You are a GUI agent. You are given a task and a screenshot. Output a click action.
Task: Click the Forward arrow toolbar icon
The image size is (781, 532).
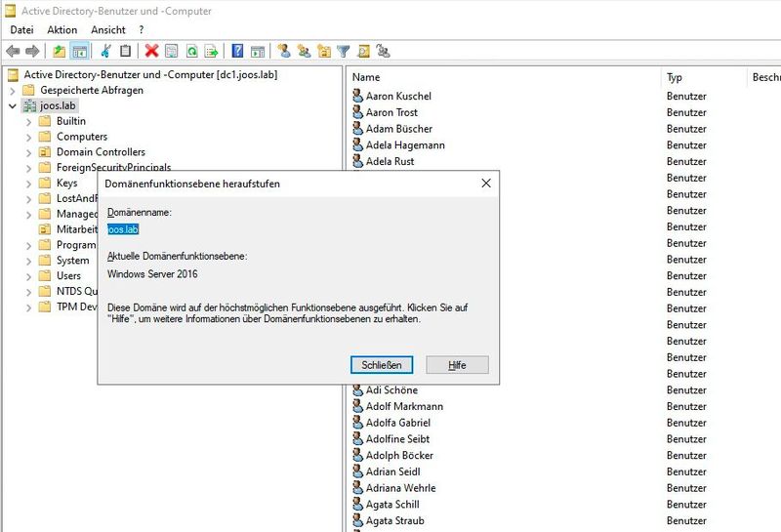[x=32, y=51]
